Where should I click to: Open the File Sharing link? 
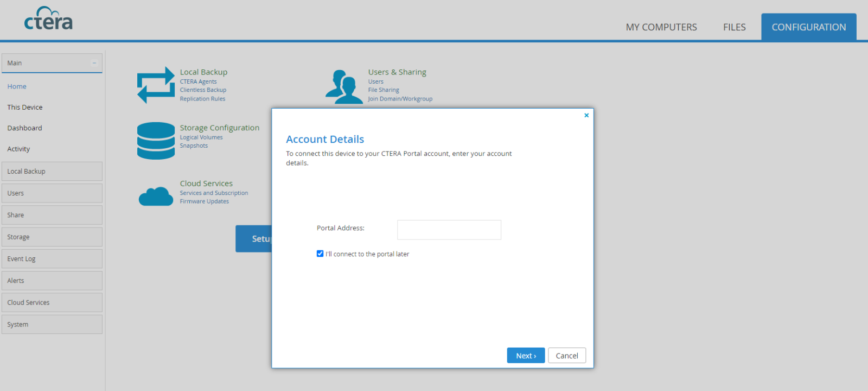pyautogui.click(x=384, y=90)
